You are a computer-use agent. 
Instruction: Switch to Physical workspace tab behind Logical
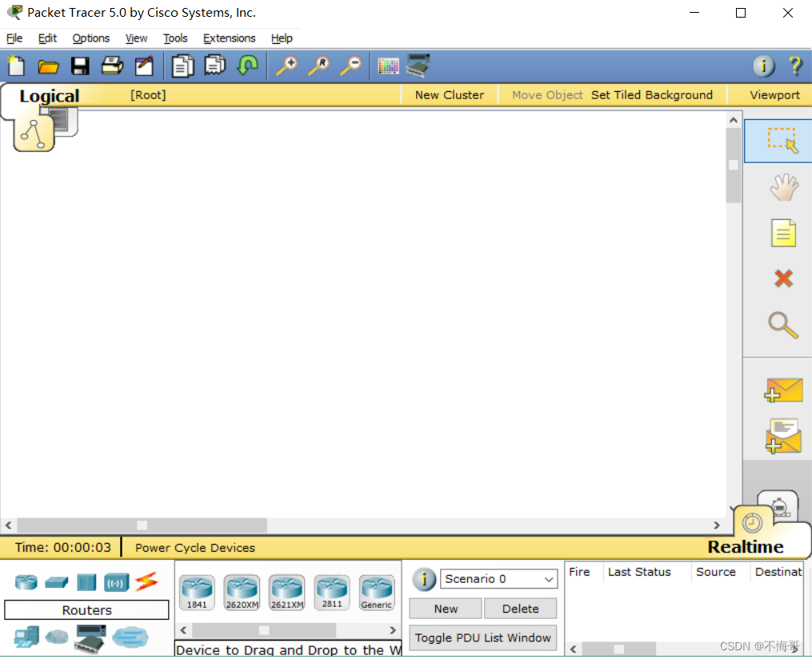[x=66, y=121]
